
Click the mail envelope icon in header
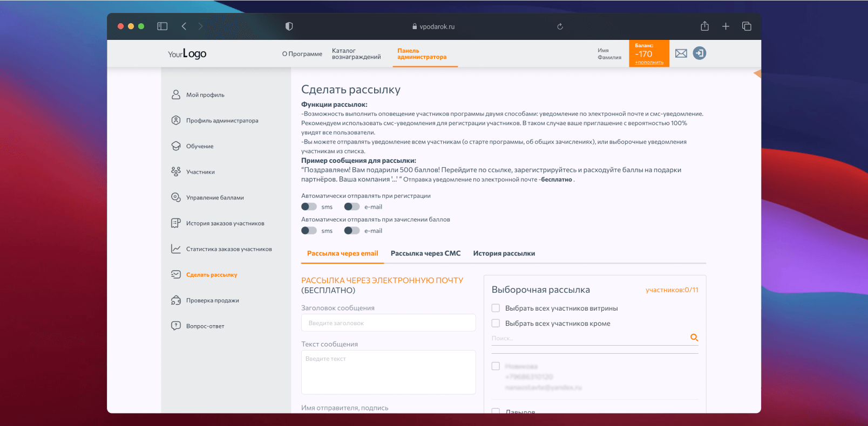681,53
